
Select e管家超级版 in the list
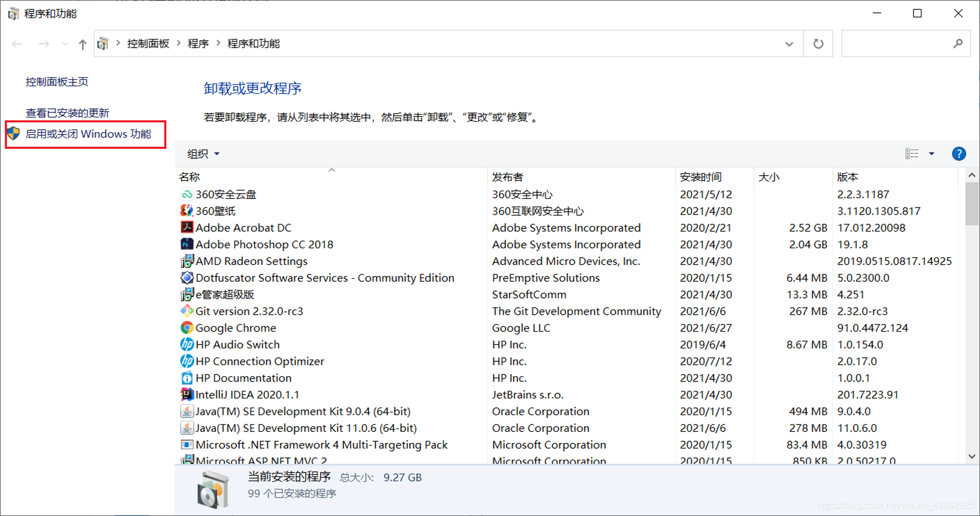click(x=225, y=295)
